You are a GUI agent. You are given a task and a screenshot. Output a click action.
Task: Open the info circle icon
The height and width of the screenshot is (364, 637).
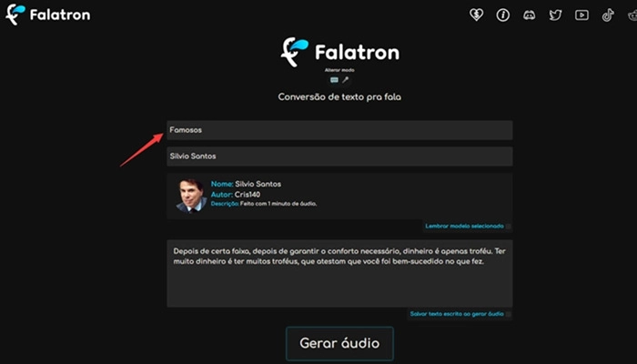click(x=503, y=15)
